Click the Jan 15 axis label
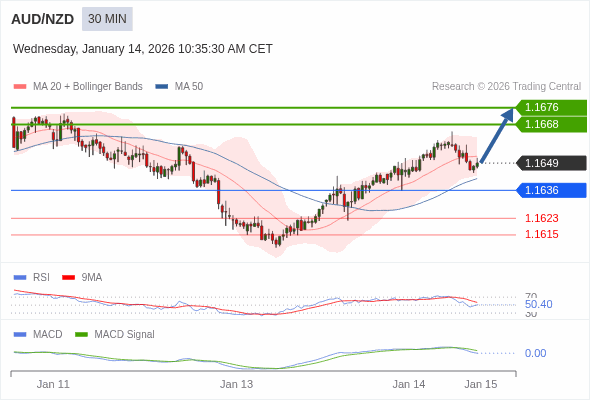 tap(481, 385)
